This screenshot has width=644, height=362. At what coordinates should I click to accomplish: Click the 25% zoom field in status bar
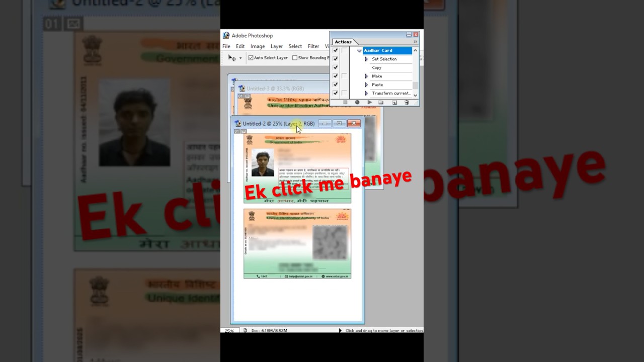[229, 331]
